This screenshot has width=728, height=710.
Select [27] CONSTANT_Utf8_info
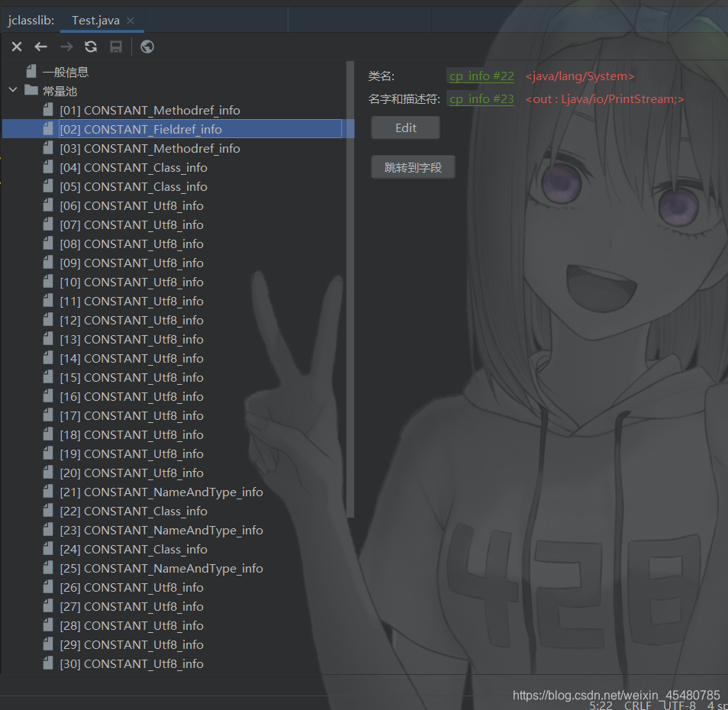[132, 606]
